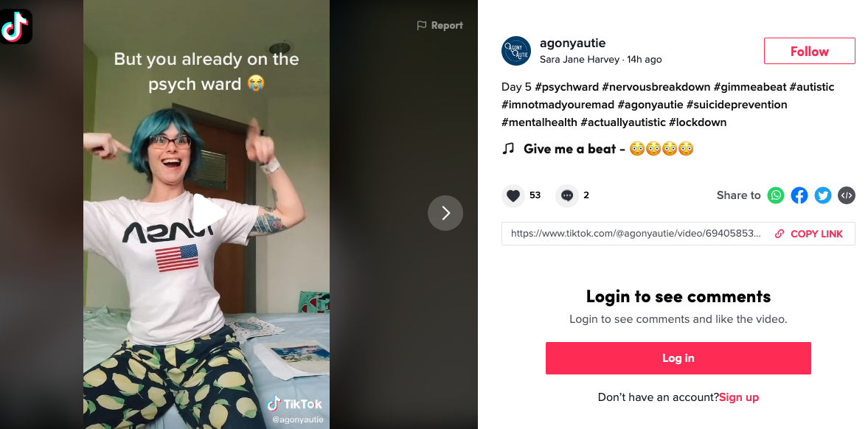Share the video on Twitter
Image resolution: width=868 pixels, height=429 pixels.
pyautogui.click(x=822, y=195)
